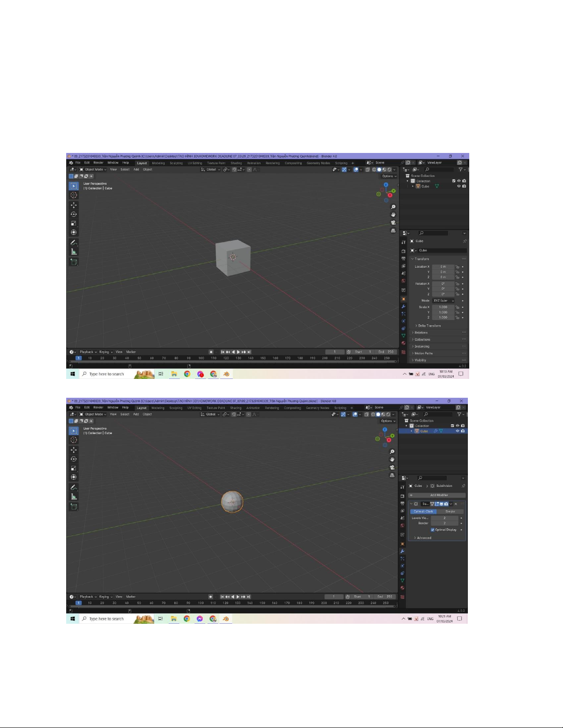
Task: Select the Annotate tool in the rounded-cube viewport
Action: coord(73,487)
